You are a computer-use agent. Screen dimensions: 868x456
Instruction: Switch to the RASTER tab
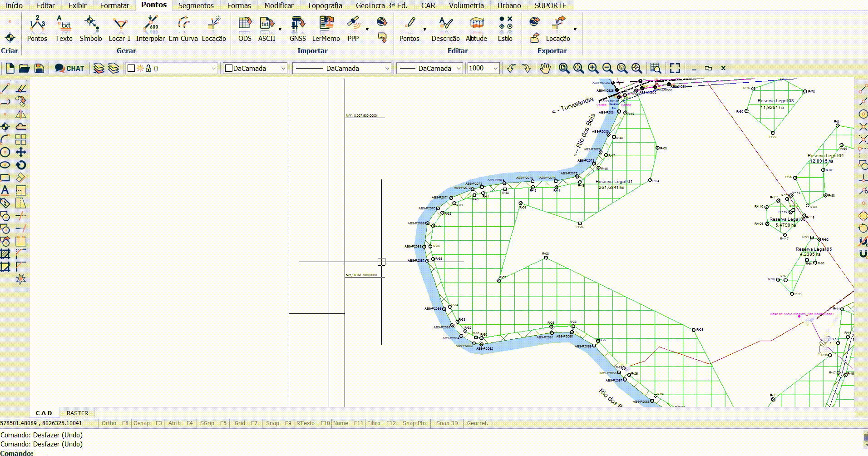tap(77, 413)
